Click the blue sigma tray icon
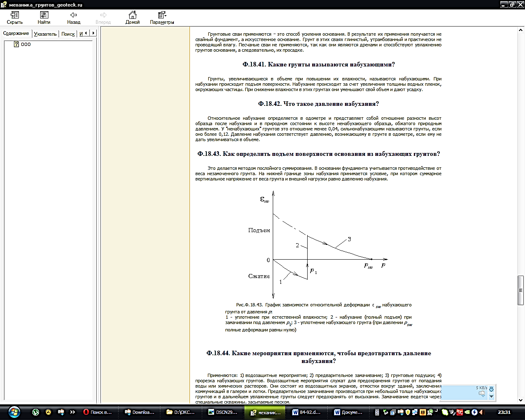525x420 pixels. 393,412
